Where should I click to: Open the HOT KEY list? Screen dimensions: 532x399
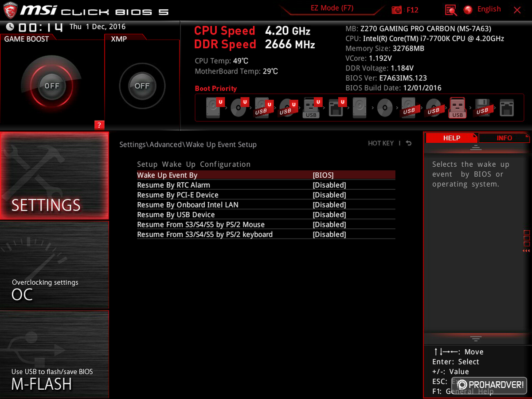click(381, 143)
